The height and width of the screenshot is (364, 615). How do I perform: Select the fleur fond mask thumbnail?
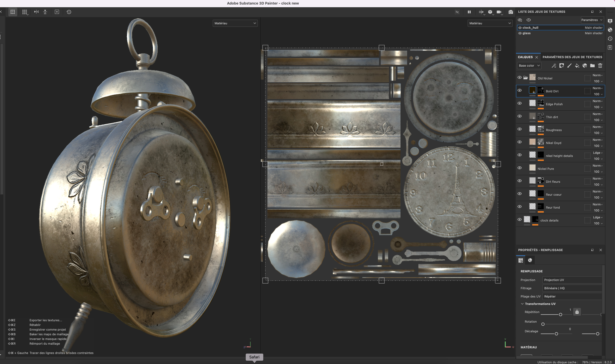tap(541, 206)
